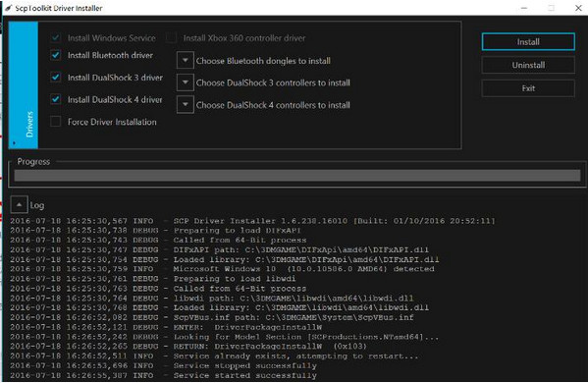
Task: Enable Install Xbox 360 controller driver
Action: point(172,38)
